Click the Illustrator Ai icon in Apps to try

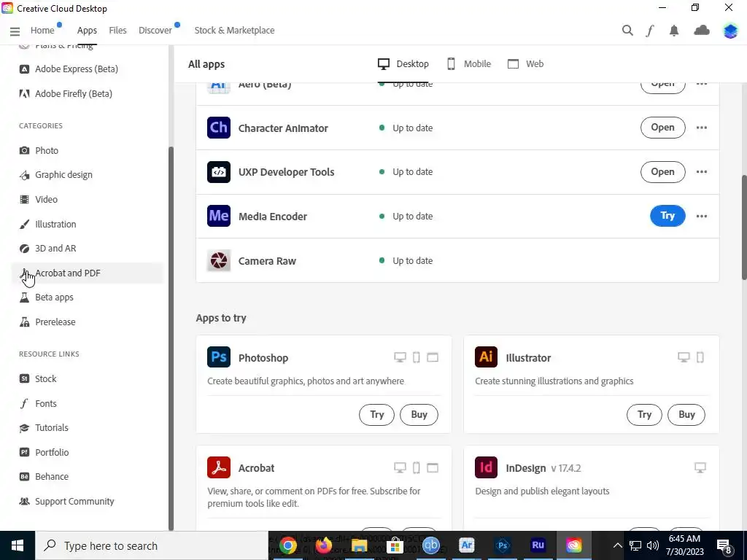pos(486,357)
